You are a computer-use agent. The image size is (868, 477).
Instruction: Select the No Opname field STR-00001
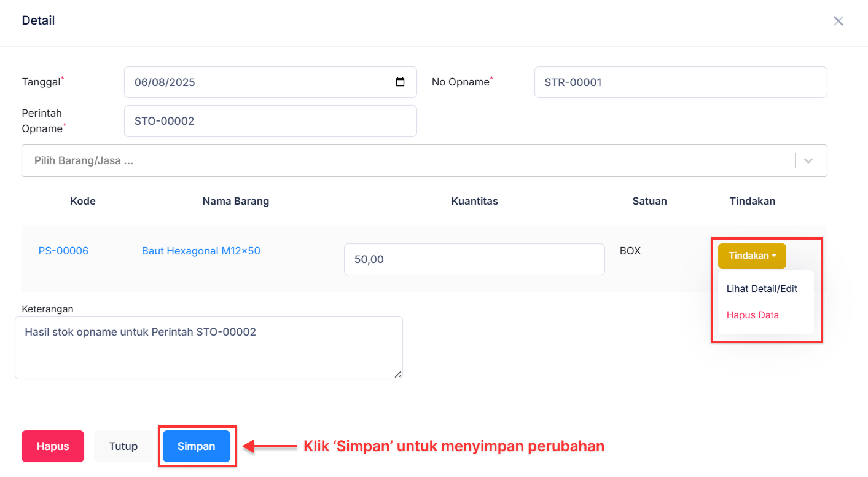point(681,82)
